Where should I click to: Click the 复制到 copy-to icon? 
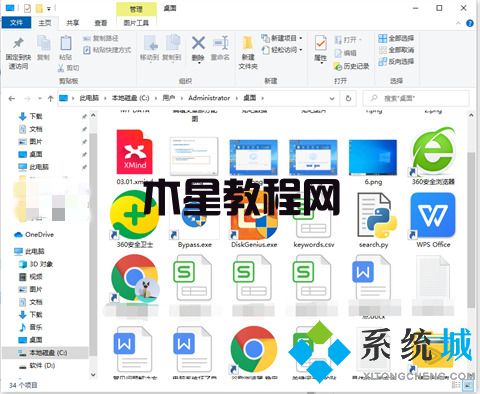click(x=172, y=48)
